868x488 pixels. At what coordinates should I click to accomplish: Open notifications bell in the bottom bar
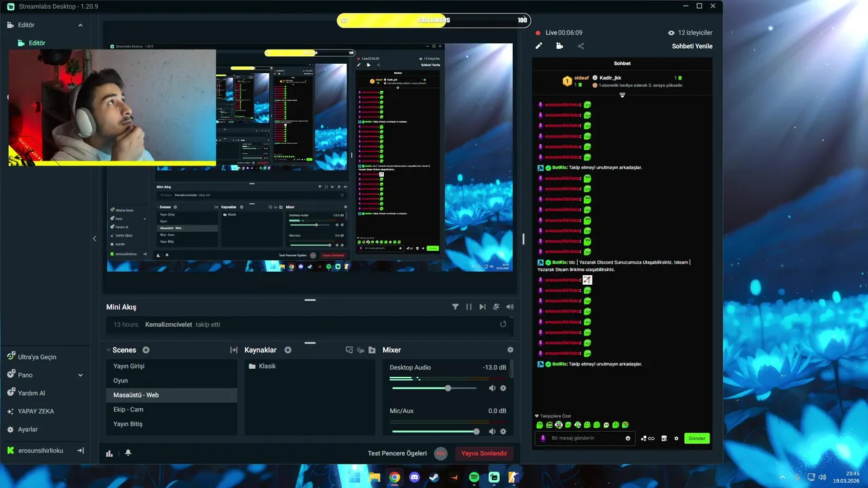point(128,453)
